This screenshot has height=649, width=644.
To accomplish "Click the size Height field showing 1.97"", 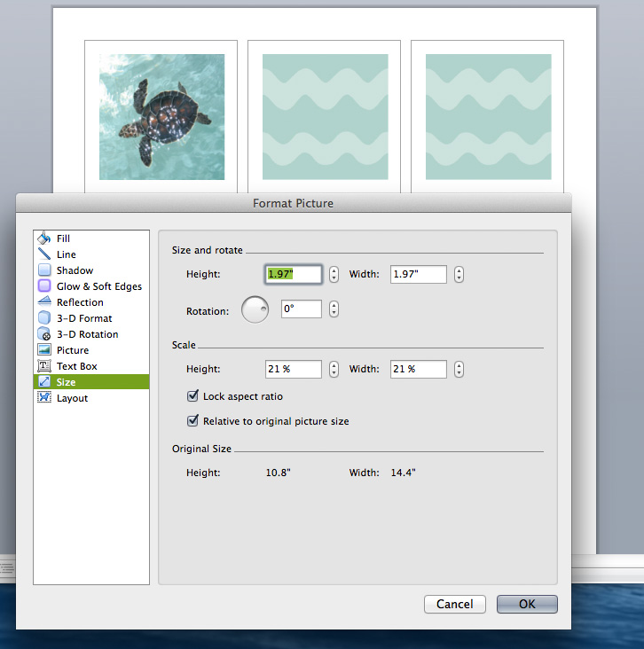I will [x=294, y=274].
